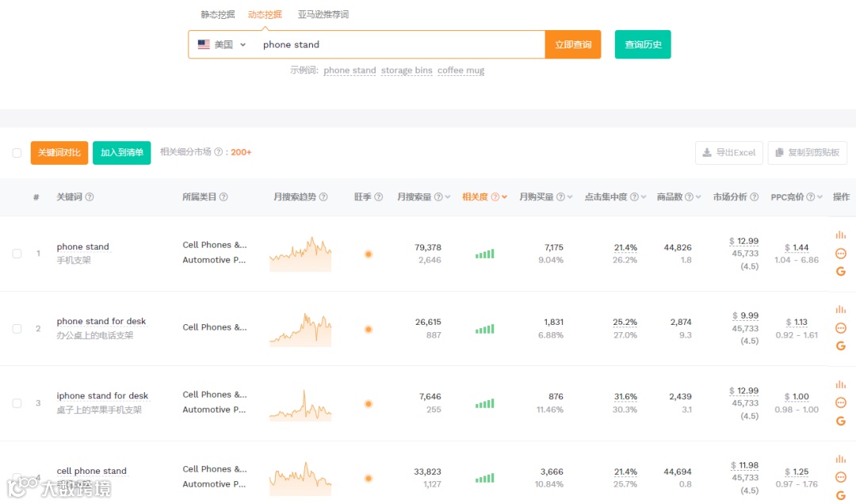
Task: Click Google icon for iphone stand for desk
Action: 841,421
